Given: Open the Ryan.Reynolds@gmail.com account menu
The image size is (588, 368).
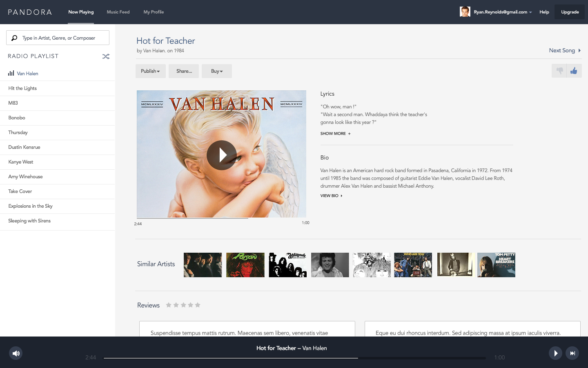Looking at the screenshot, I should 503,12.
